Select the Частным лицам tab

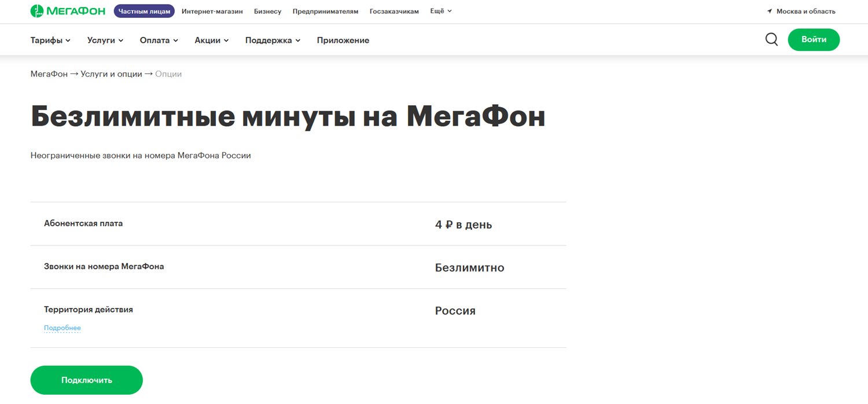click(144, 11)
